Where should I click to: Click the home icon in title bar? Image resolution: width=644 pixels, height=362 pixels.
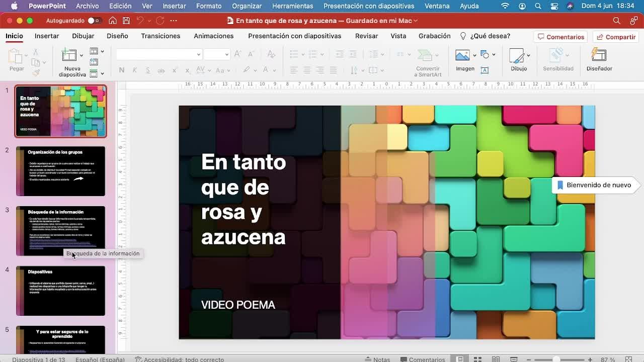click(x=113, y=21)
